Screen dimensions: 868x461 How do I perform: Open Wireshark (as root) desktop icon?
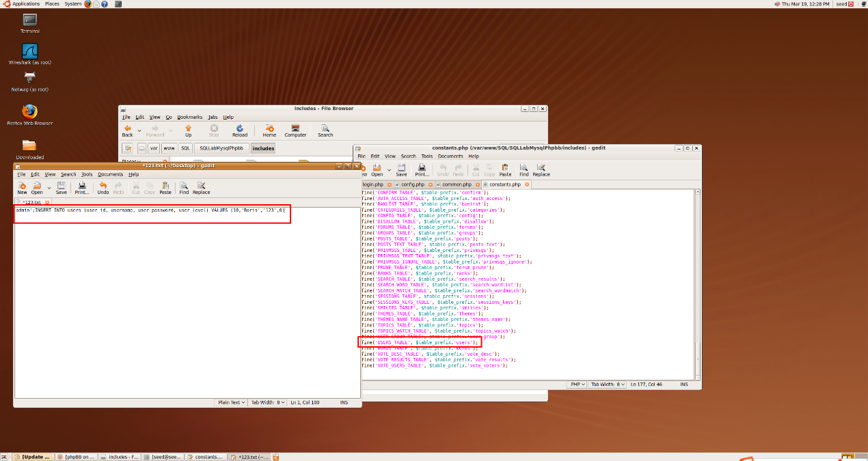pyautogui.click(x=29, y=54)
